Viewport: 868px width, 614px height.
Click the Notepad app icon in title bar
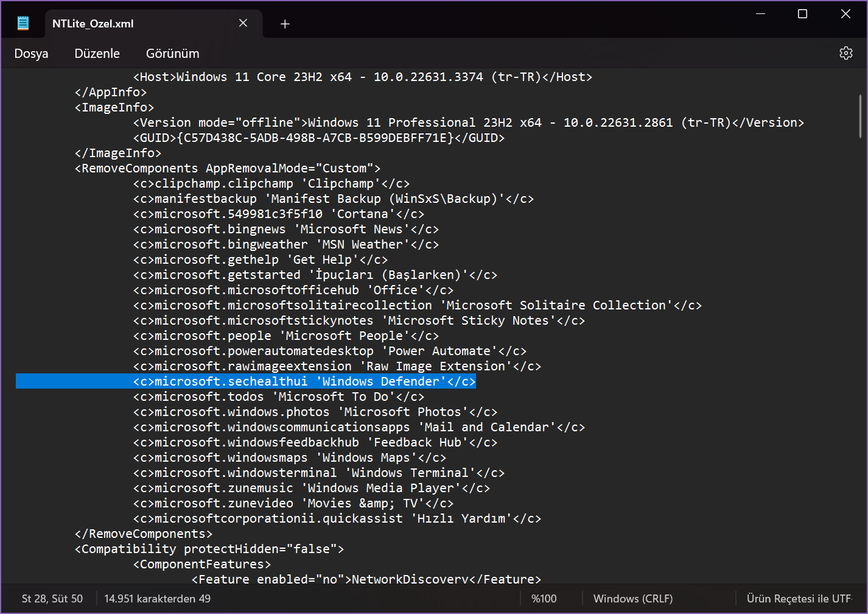[23, 23]
